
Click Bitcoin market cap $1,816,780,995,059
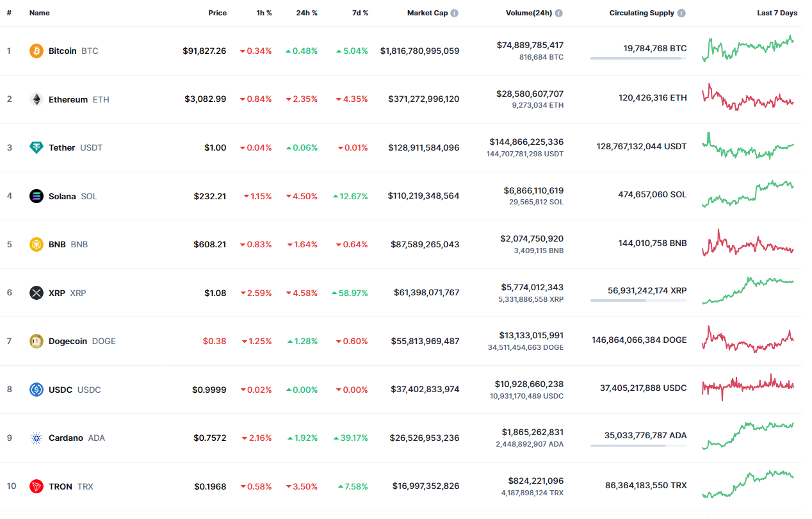(419, 51)
